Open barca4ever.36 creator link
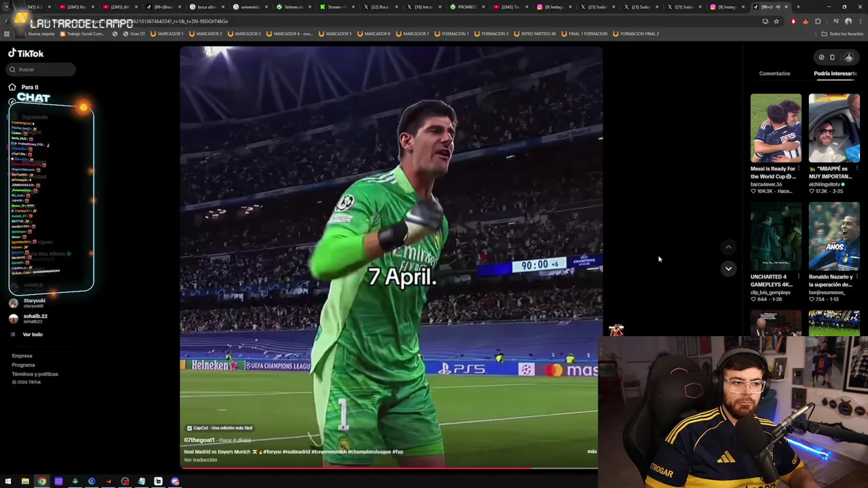This screenshot has height=488, width=868. 766,184
